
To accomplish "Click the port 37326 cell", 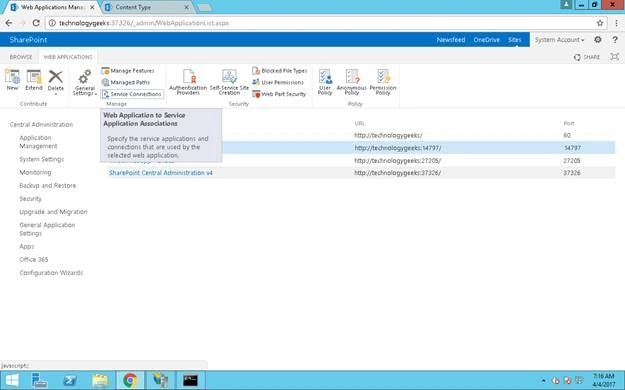I will [x=572, y=173].
